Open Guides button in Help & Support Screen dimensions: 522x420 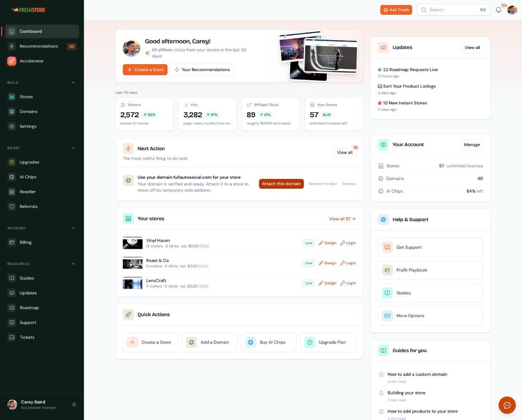tap(430, 293)
